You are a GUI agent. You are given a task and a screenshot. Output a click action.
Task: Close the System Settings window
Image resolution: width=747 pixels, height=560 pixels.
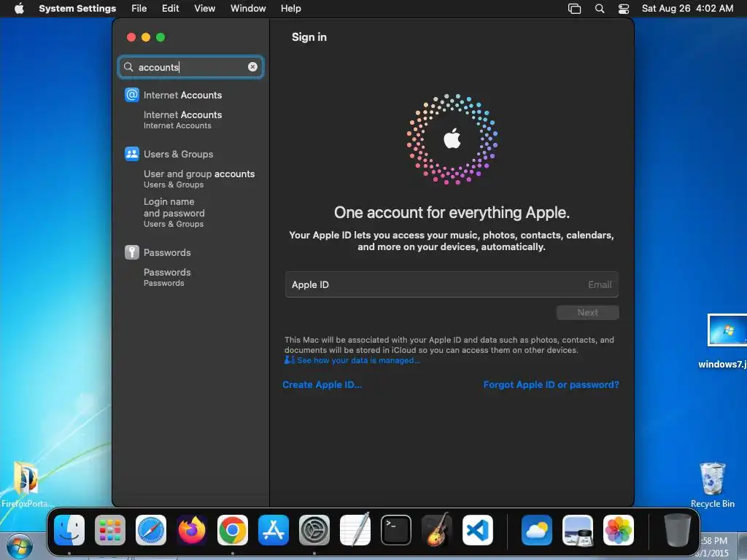pyautogui.click(x=131, y=37)
